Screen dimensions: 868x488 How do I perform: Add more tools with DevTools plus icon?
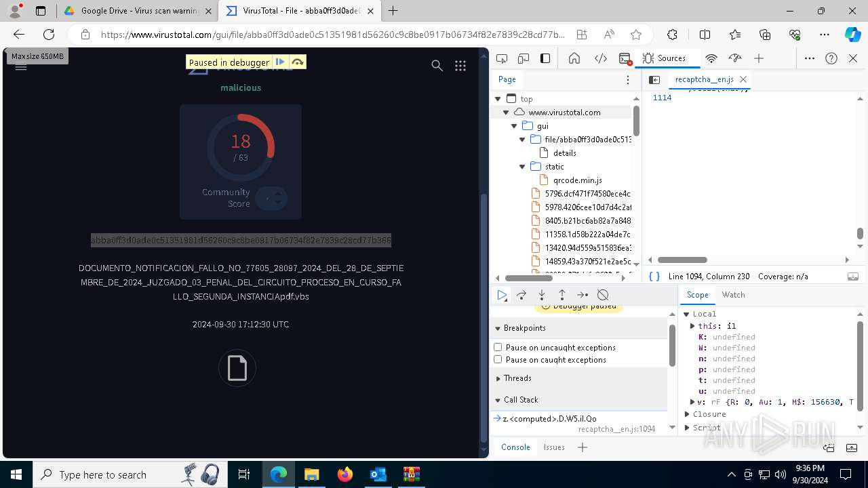point(759,58)
